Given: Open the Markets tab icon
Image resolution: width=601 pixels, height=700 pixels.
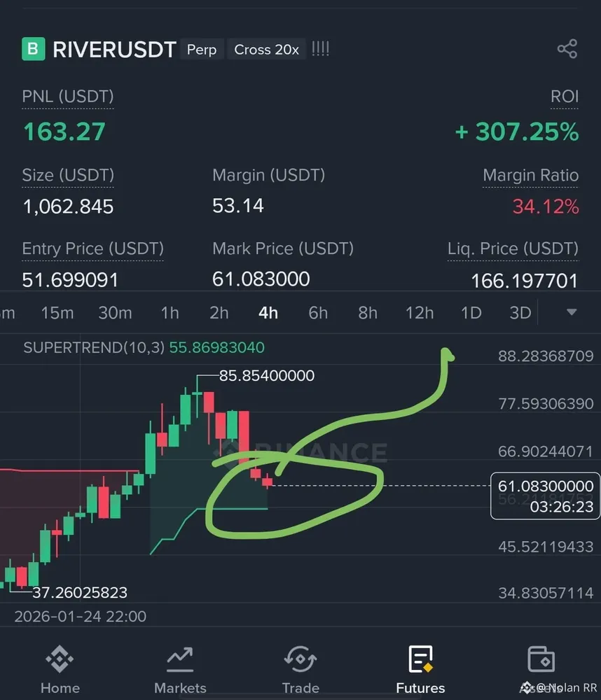Looking at the screenshot, I should pos(179,659).
